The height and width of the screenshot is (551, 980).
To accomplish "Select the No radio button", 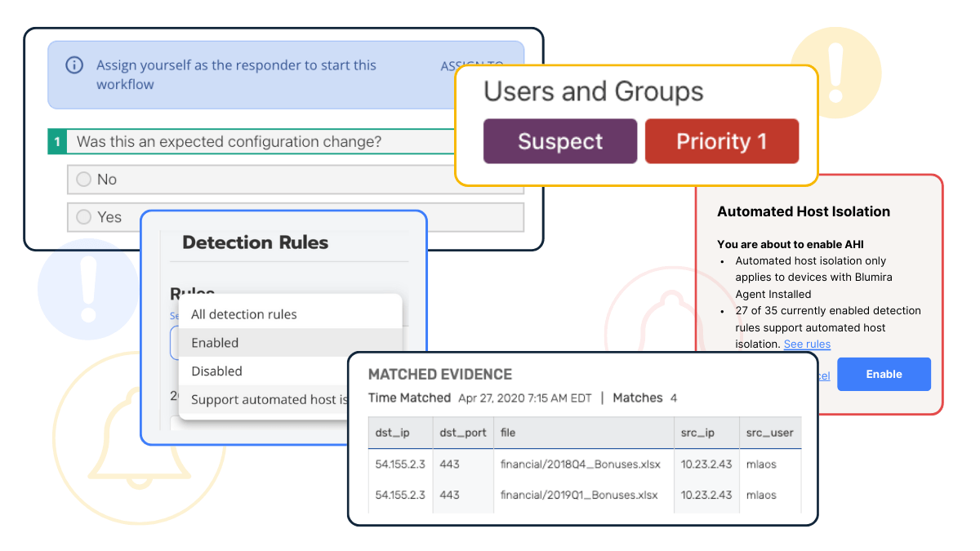I will pos(83,180).
